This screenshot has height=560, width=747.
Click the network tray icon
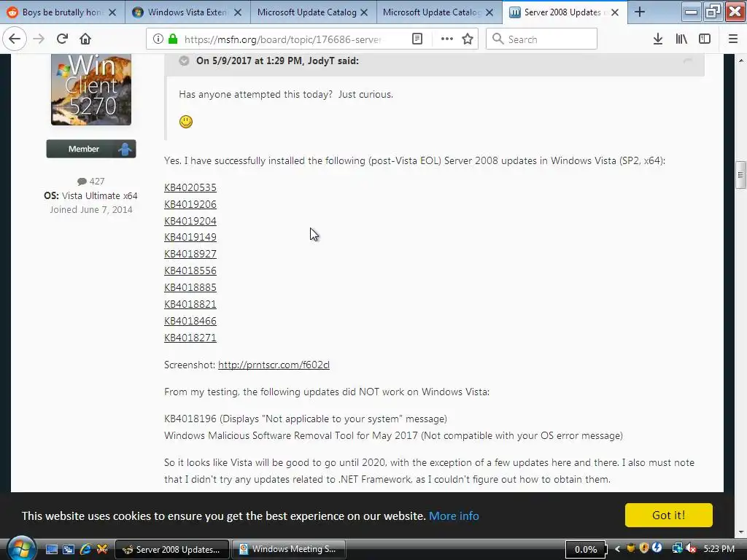pyautogui.click(x=677, y=548)
